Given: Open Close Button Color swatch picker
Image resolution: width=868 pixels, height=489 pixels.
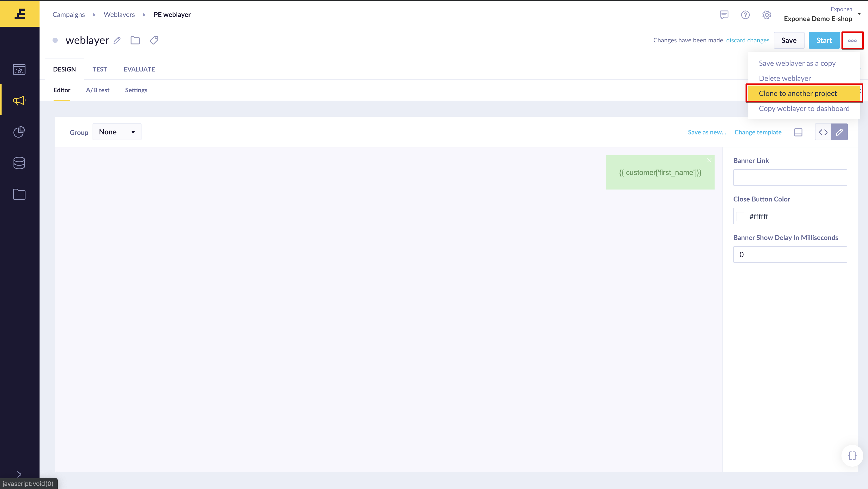Looking at the screenshot, I should pos(741,216).
